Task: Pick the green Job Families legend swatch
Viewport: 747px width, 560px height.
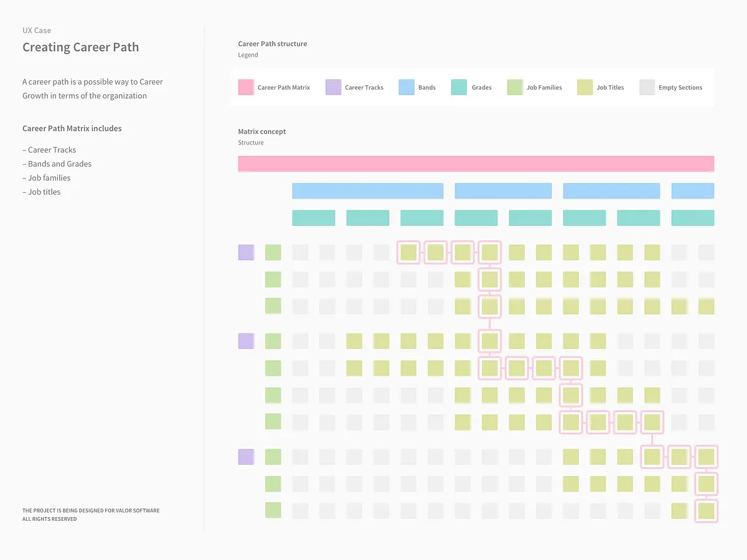Action: (x=514, y=87)
